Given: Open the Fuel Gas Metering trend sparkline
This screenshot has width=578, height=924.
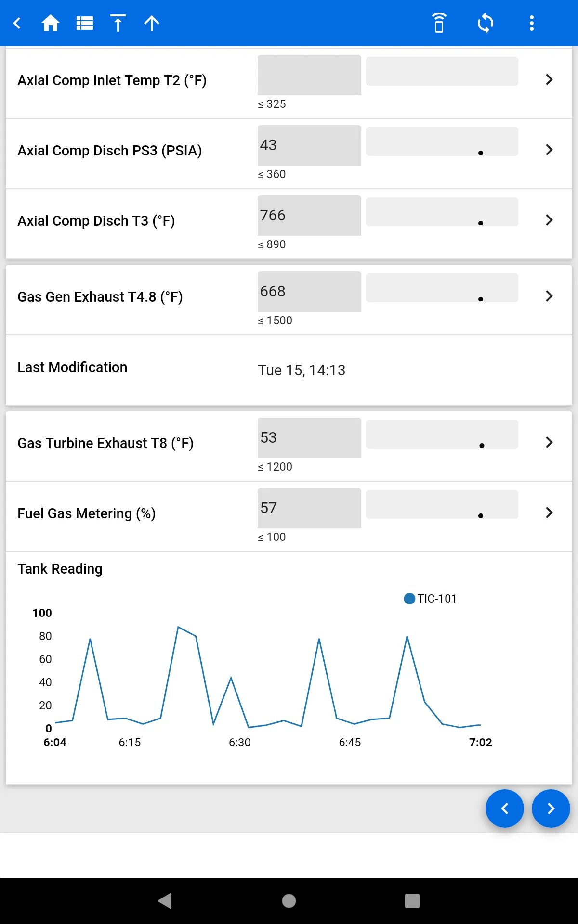Looking at the screenshot, I should pos(442,504).
